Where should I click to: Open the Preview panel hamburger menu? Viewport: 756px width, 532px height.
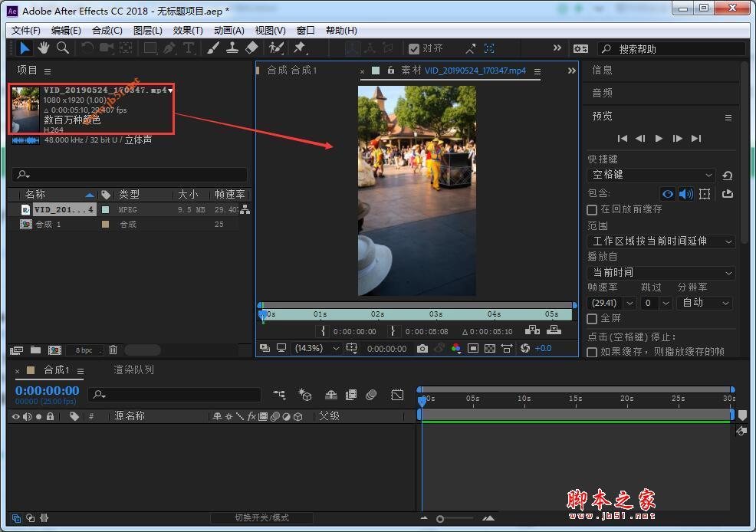(728, 117)
